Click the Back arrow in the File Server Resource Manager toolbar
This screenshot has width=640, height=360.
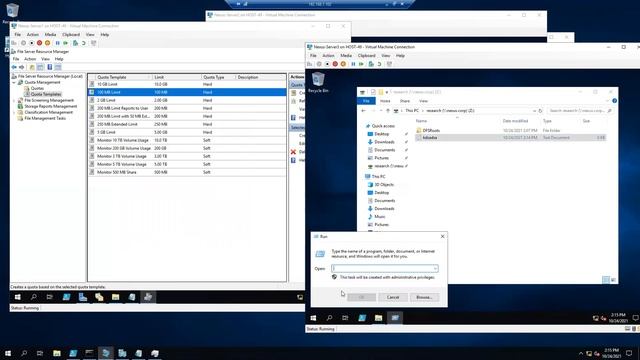point(14,67)
